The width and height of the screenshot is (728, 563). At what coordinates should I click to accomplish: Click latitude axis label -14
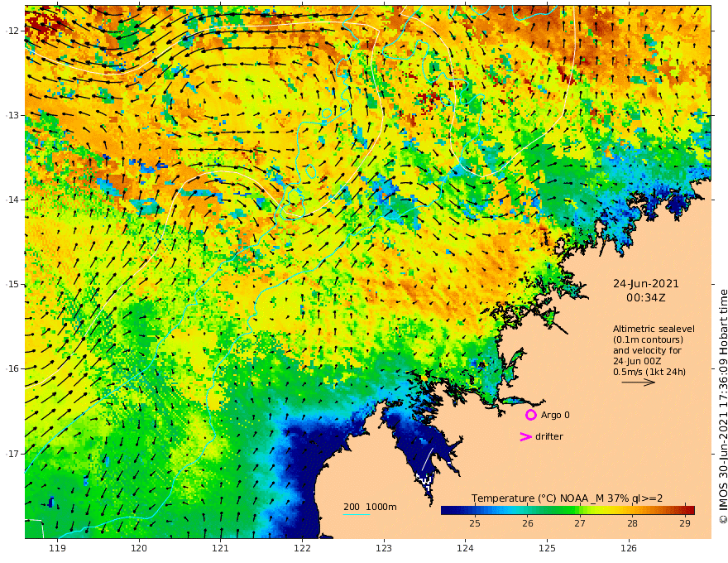click(12, 200)
